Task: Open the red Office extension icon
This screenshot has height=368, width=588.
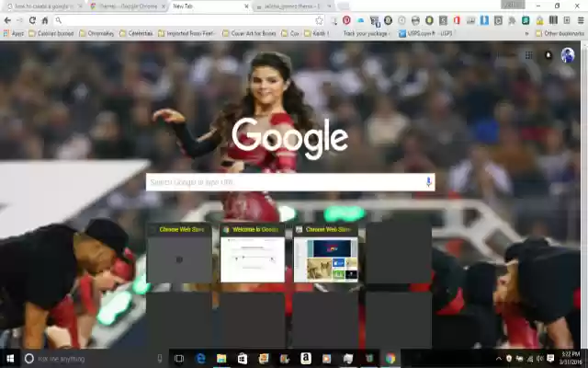Action: pos(457,20)
